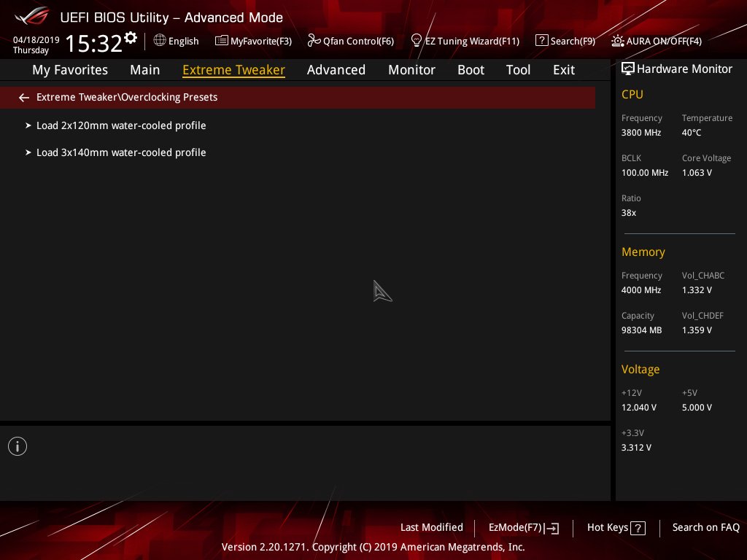Click the Extreme Tweaker\Overclocking Presets breadcrumb
Image resolution: width=747 pixels, height=560 pixels.
(x=127, y=98)
